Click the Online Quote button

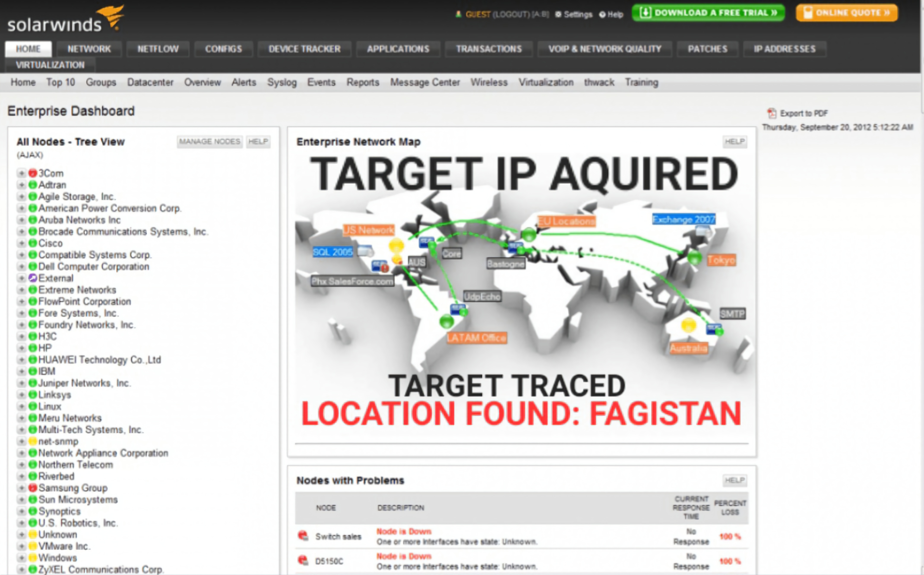click(x=847, y=13)
